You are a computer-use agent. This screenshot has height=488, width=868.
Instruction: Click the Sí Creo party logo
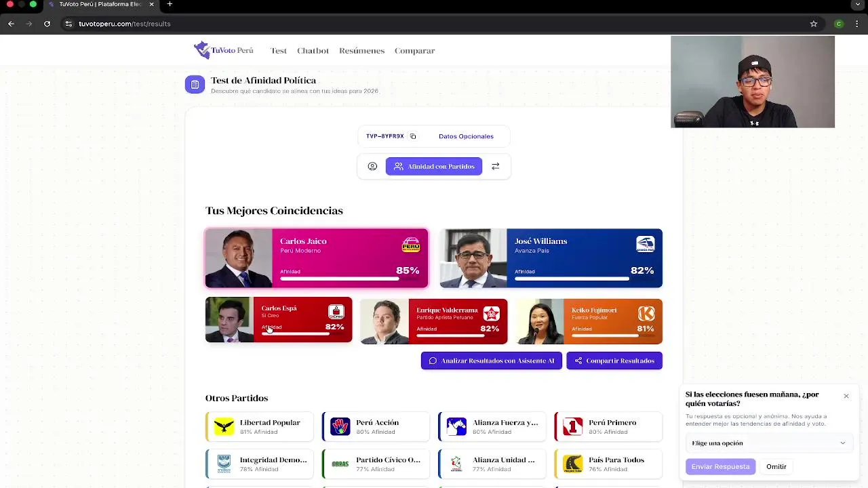(x=336, y=312)
